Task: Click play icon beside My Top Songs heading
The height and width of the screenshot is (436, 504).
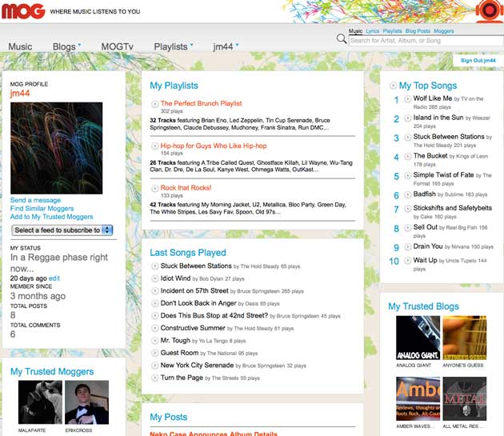Action: point(393,86)
